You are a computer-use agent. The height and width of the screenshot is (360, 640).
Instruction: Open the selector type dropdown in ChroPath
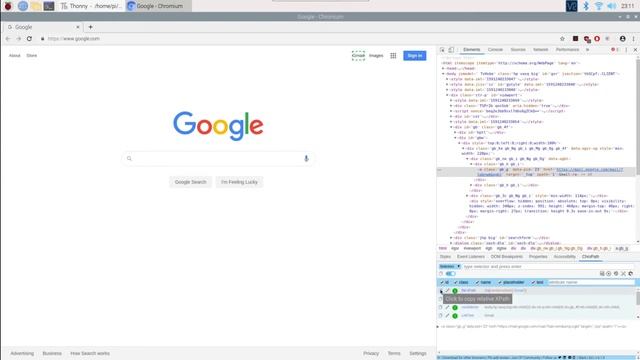click(x=450, y=267)
